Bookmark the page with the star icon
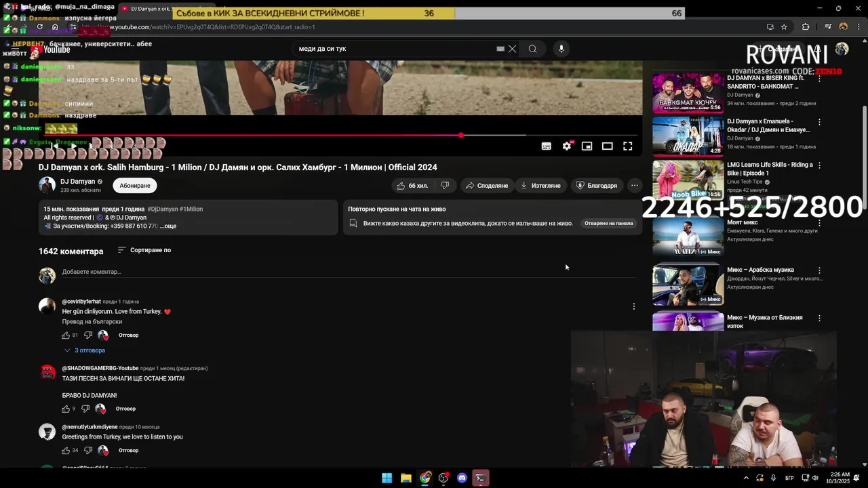Screen dimensions: 868x488 [x=784, y=27]
